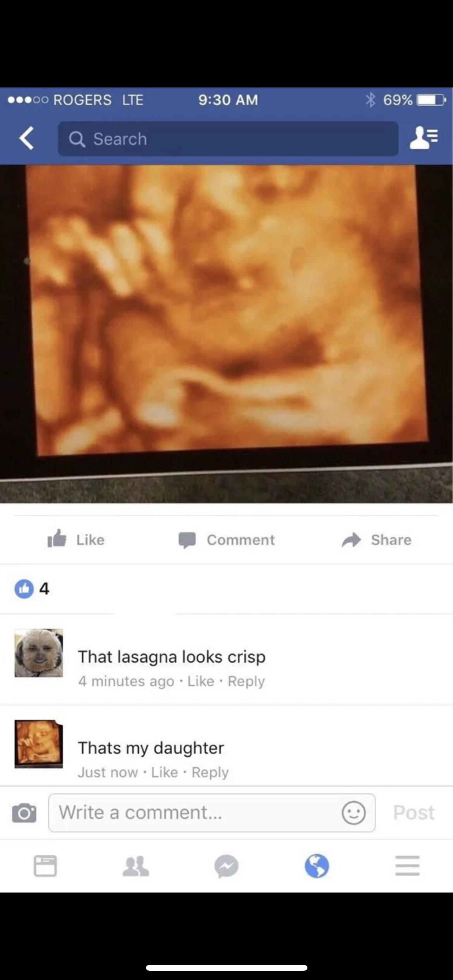Image resolution: width=453 pixels, height=980 pixels.
Task: Open Friend Requests tab icon
Action: coord(136,866)
